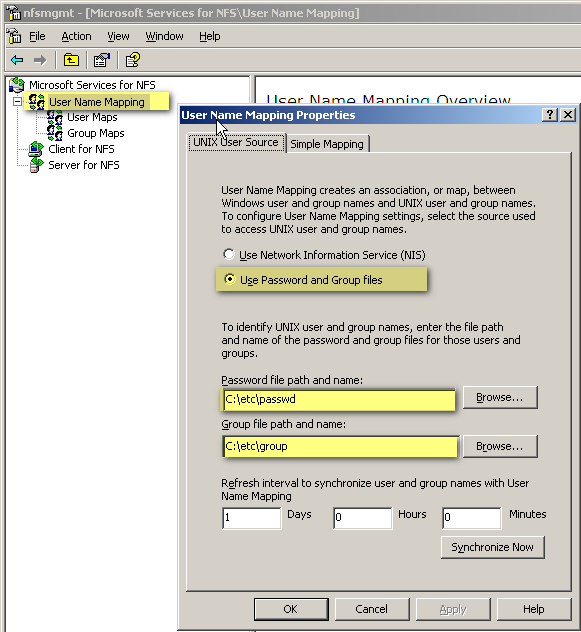This screenshot has height=632, width=581.
Task: Click the Synchronize Now button
Action: tap(493, 547)
